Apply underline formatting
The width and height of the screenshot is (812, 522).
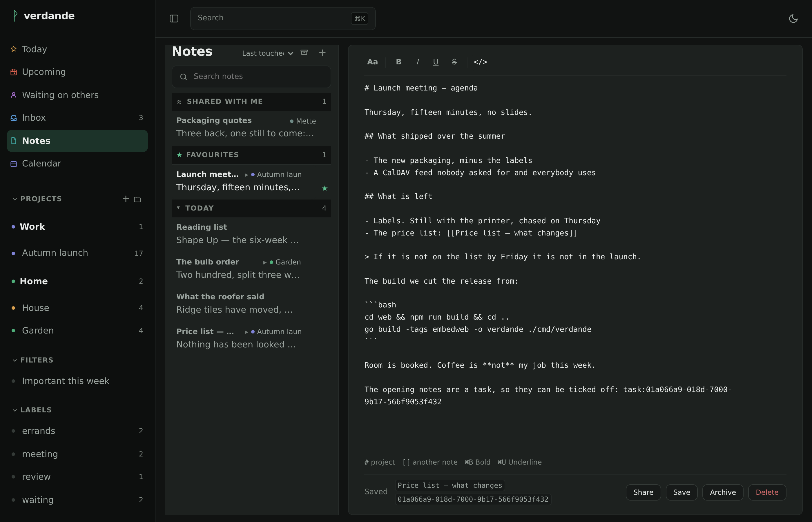(x=436, y=62)
